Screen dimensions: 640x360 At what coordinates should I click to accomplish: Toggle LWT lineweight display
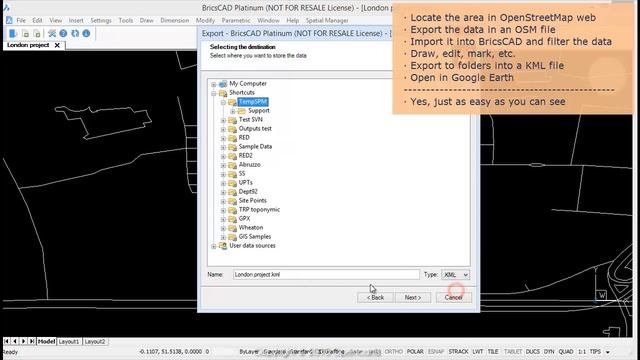point(478,351)
